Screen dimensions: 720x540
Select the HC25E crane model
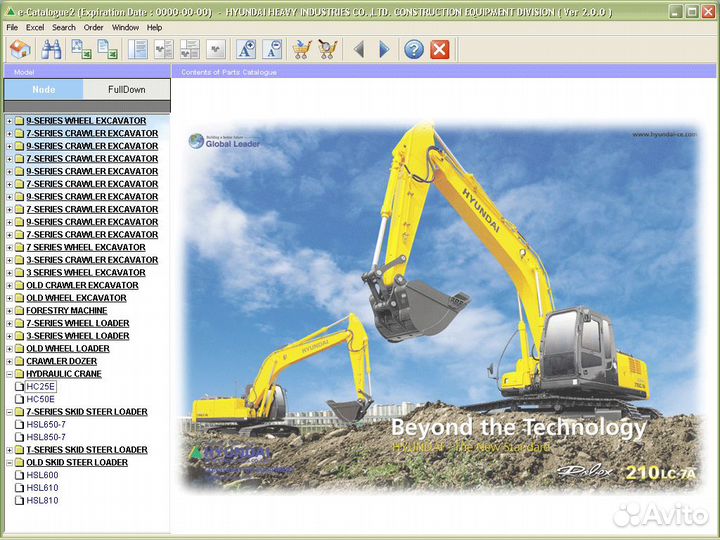tap(40, 387)
